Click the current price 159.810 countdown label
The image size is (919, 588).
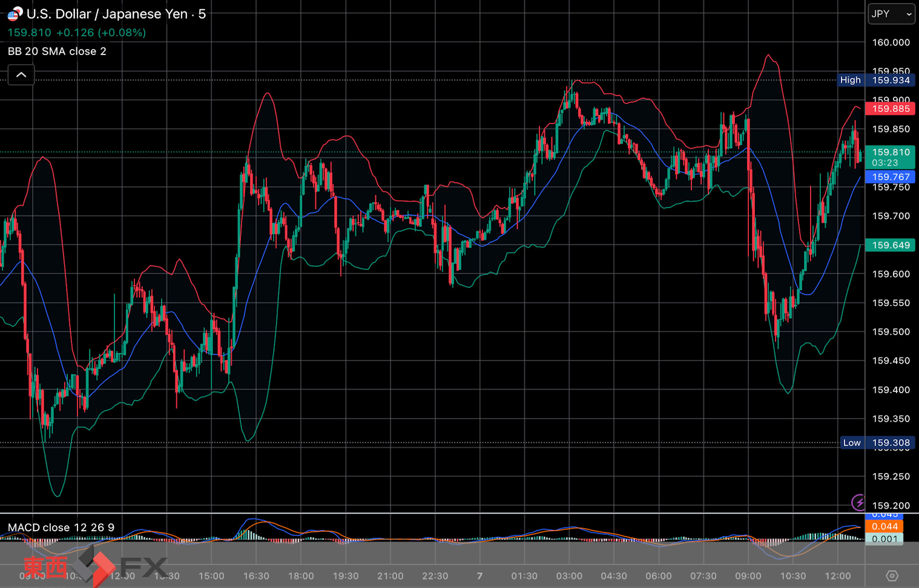point(890,157)
